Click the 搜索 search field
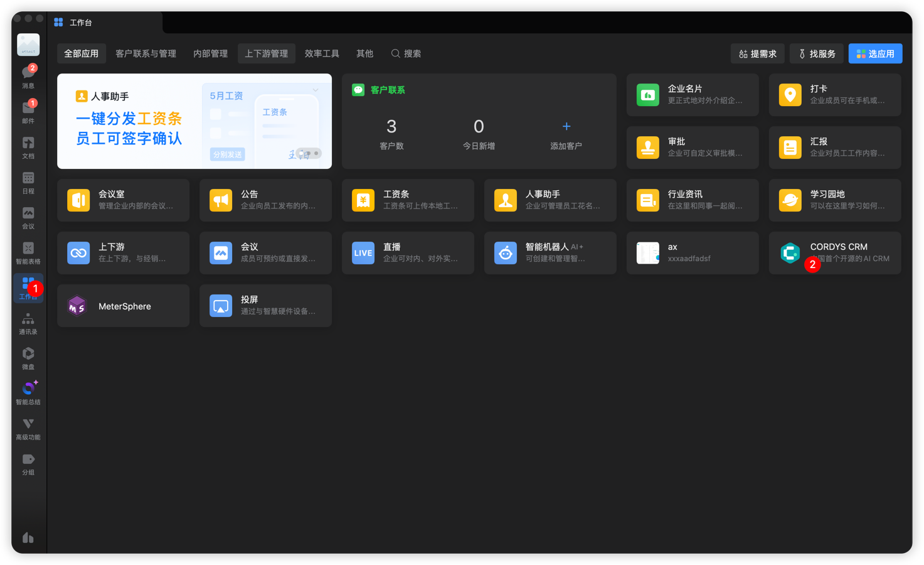 click(405, 53)
